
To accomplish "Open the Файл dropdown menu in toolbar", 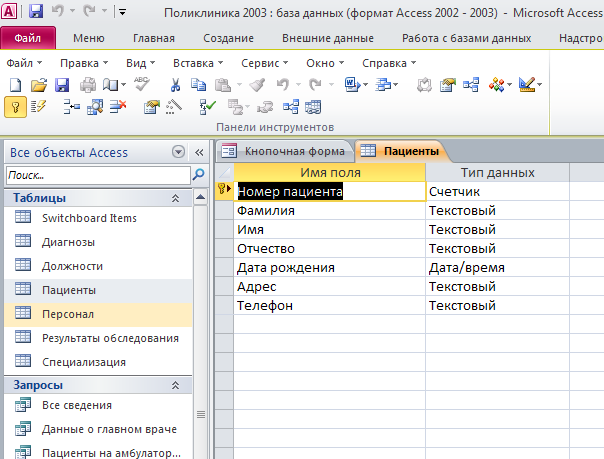I will (x=24, y=63).
